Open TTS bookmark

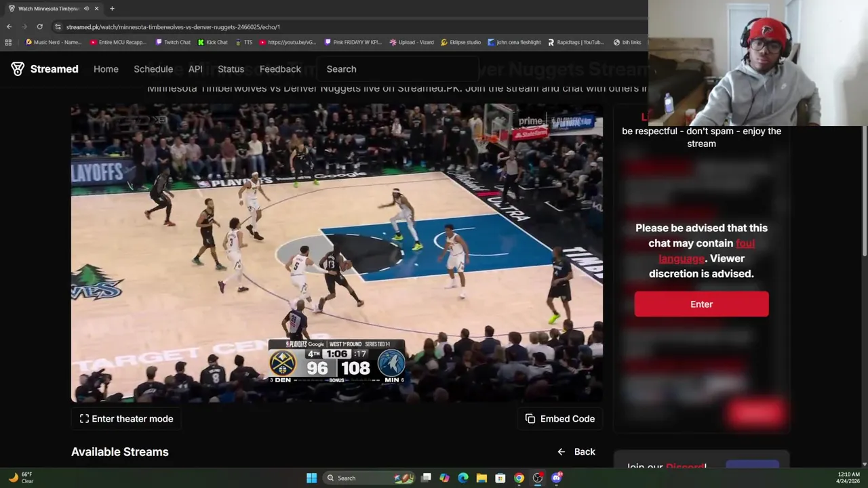(243, 42)
